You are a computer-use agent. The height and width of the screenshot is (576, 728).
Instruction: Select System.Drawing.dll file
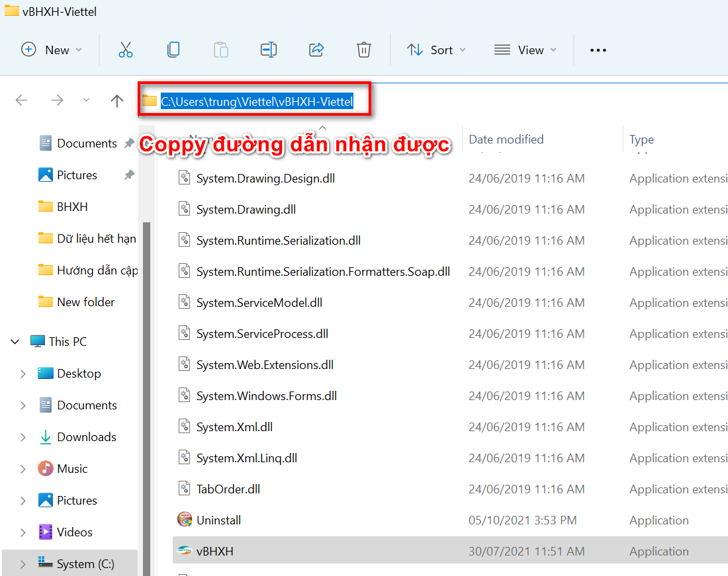[x=246, y=210]
